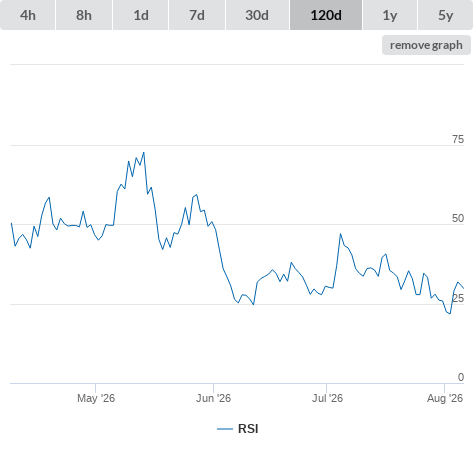Viewport: 474px width, 455px height.
Task: Switch the chart to 1y range
Action: tap(390, 15)
